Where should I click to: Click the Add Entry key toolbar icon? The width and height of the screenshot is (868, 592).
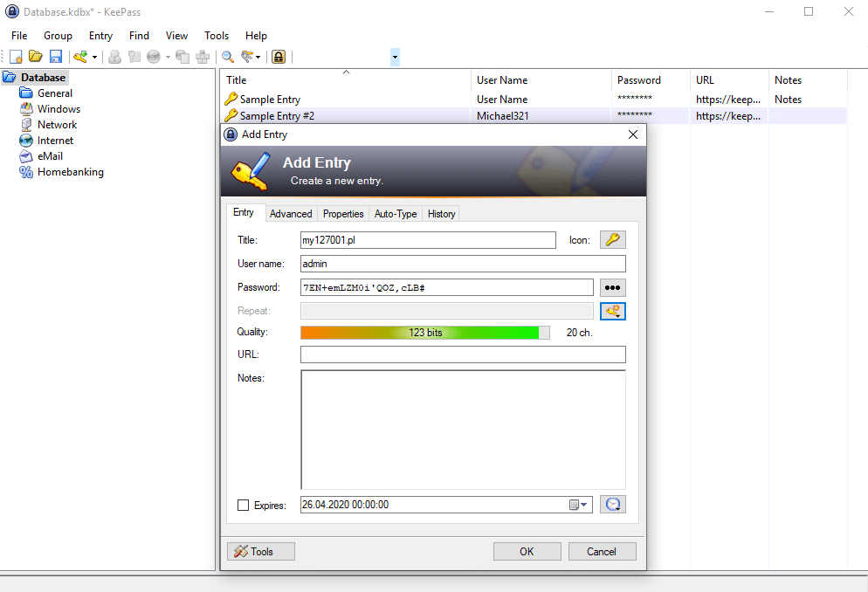(81, 57)
